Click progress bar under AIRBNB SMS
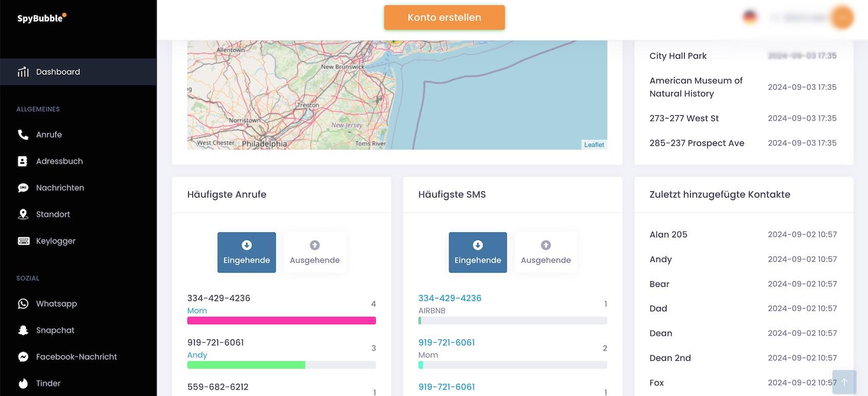 pos(513,320)
